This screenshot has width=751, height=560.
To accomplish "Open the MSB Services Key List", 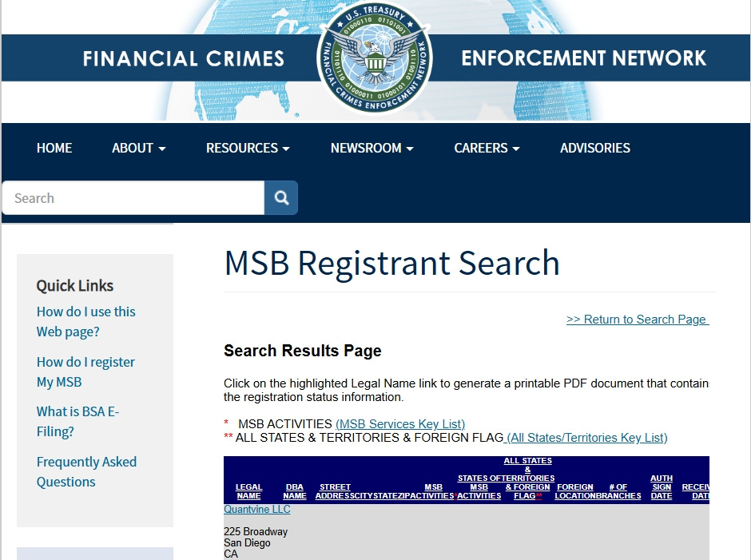I will click(x=400, y=424).
